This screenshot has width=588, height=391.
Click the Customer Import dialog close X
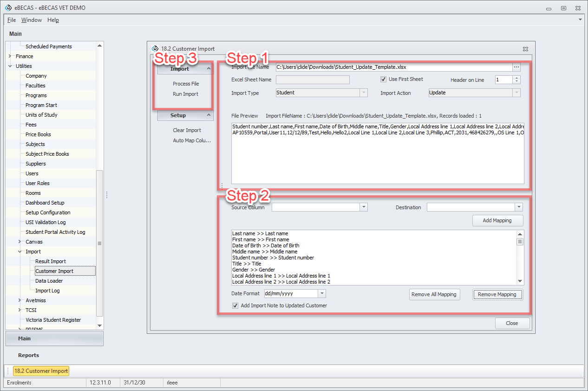tap(525, 49)
